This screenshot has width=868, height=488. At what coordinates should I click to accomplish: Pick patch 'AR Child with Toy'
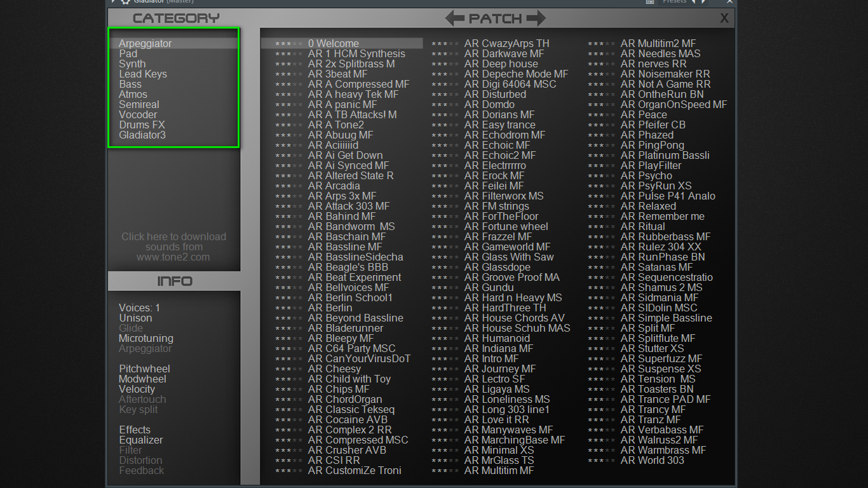point(349,379)
